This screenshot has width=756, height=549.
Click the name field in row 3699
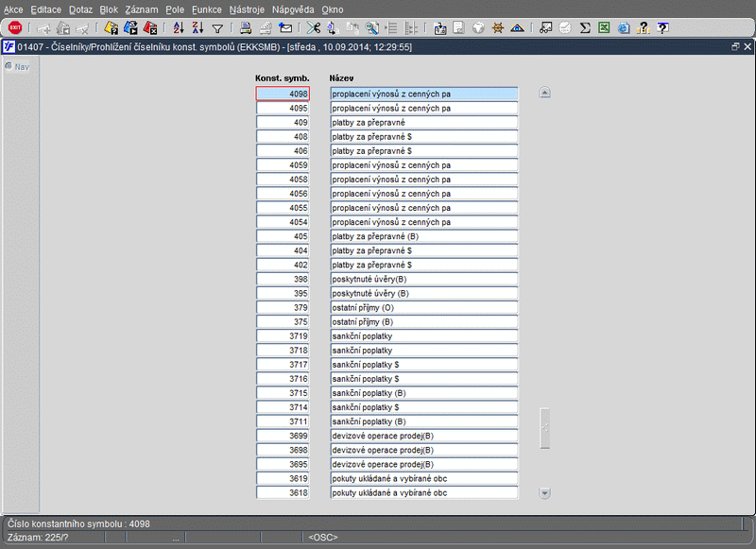(423, 436)
